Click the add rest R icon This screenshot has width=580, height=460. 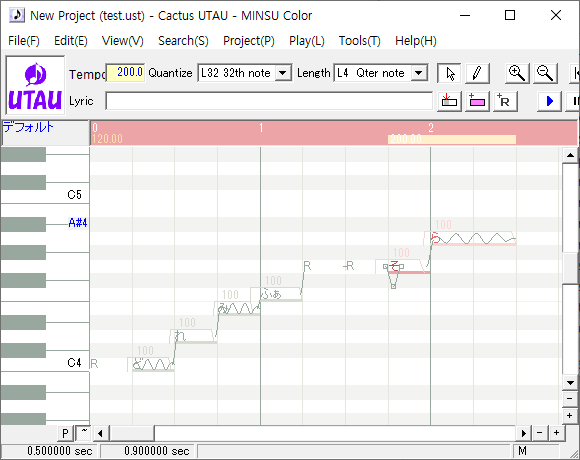click(x=505, y=101)
